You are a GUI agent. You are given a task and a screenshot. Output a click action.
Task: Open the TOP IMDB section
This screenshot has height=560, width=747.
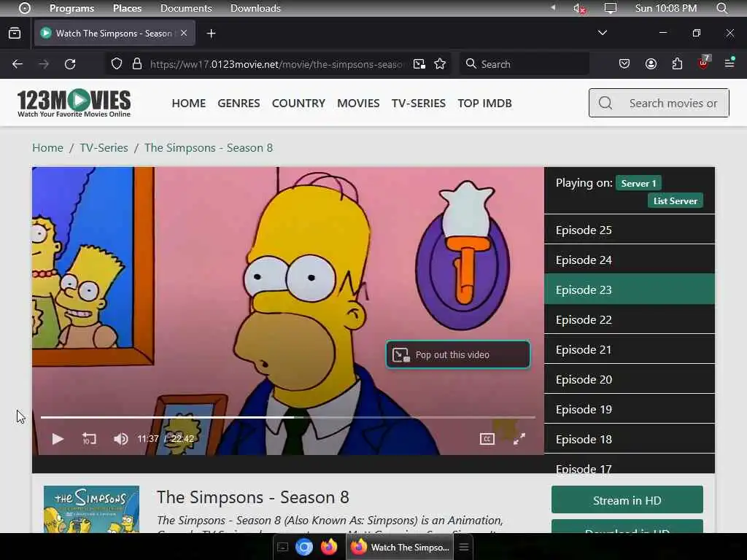pos(484,103)
